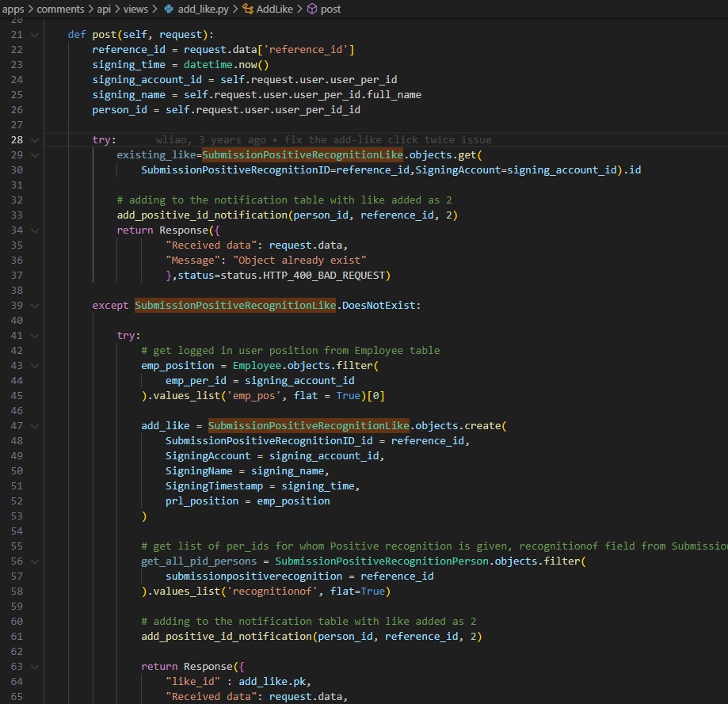
Task: Select the views breadcrumb folder
Action: click(x=135, y=9)
